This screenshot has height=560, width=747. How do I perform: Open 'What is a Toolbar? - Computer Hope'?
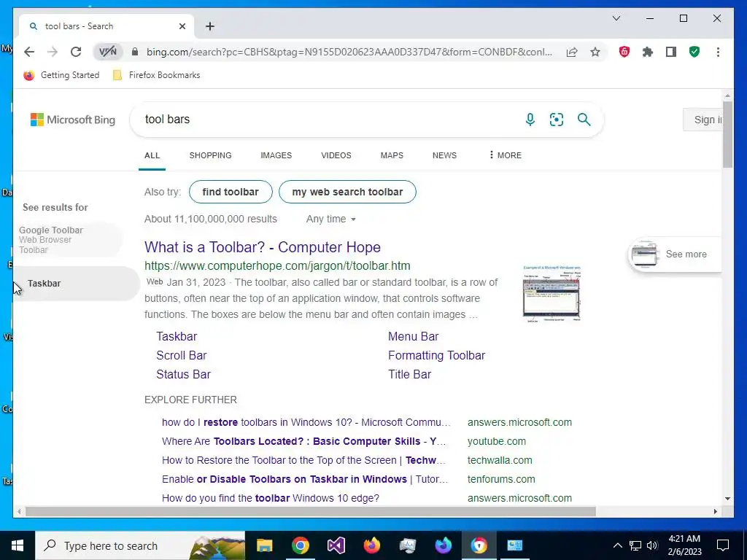click(263, 247)
